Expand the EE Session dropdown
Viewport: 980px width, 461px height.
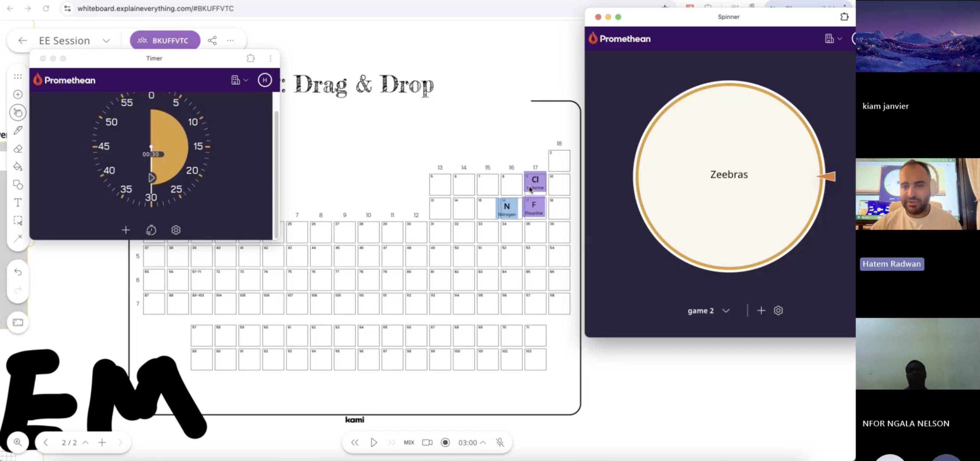[106, 41]
